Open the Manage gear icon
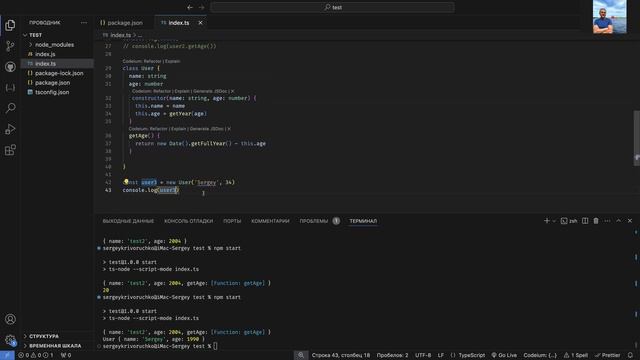This screenshot has height=360, width=640. pos(10,340)
